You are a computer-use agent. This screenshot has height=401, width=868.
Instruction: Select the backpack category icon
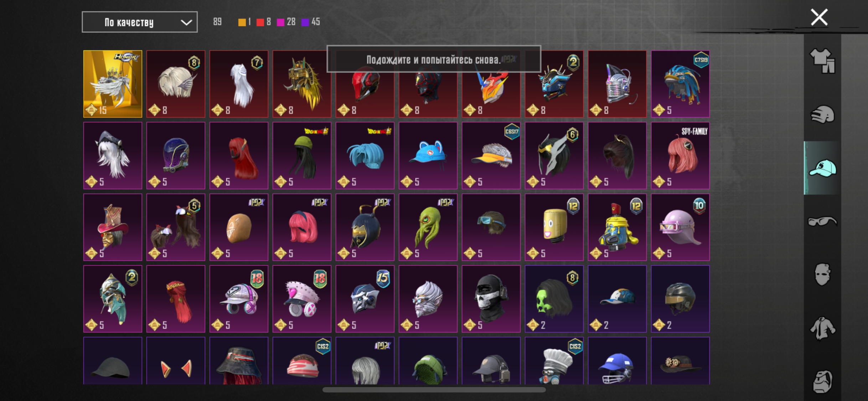click(822, 381)
